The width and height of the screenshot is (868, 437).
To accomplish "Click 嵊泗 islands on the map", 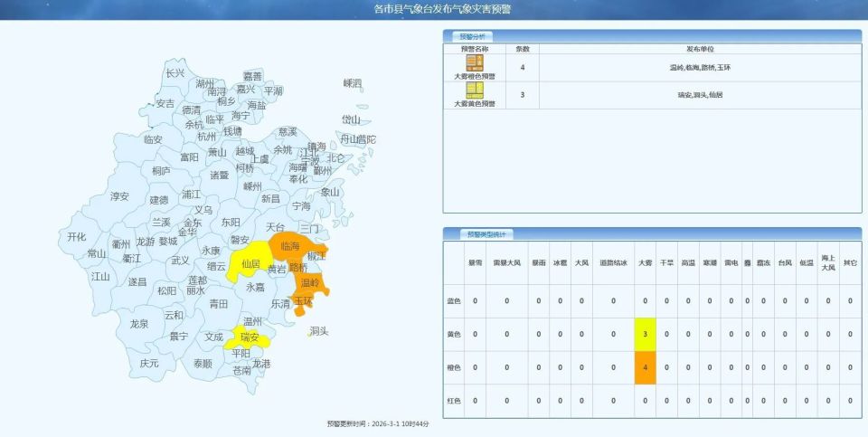I will [x=352, y=83].
